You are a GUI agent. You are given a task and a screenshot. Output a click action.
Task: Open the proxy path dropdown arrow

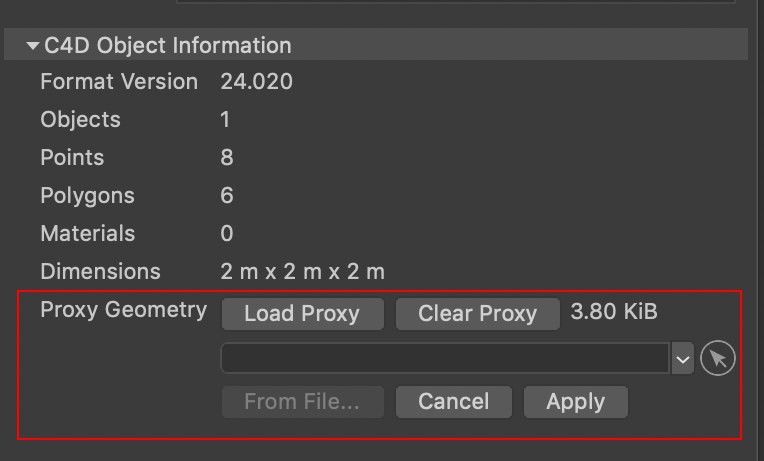pos(683,358)
